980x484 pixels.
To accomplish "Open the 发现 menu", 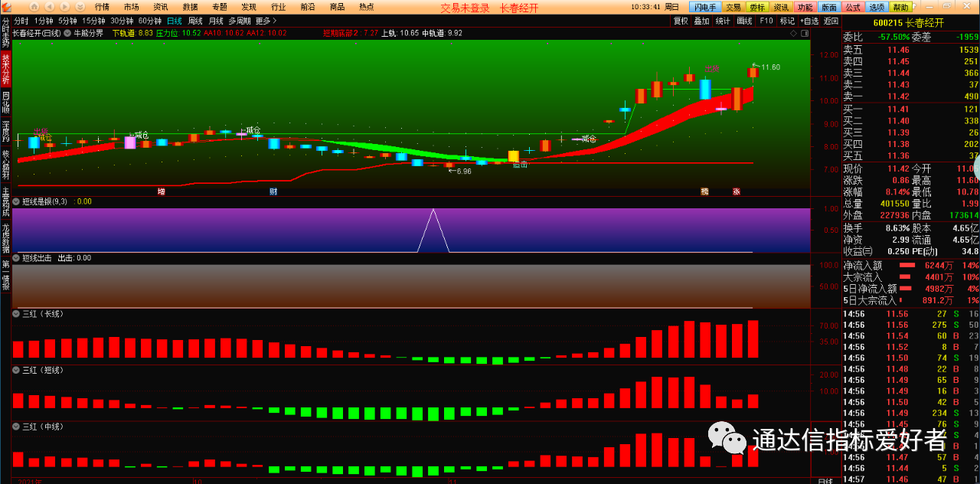I will tap(249, 7).
